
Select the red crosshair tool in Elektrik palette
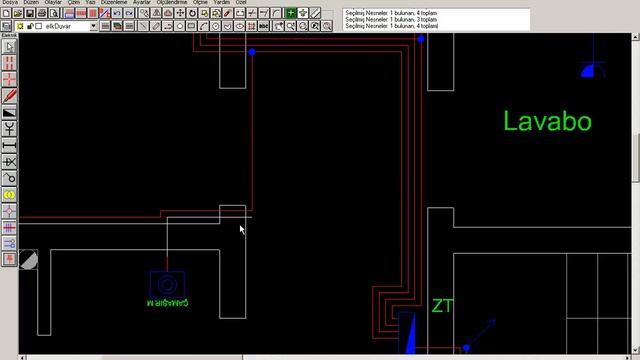(9, 80)
